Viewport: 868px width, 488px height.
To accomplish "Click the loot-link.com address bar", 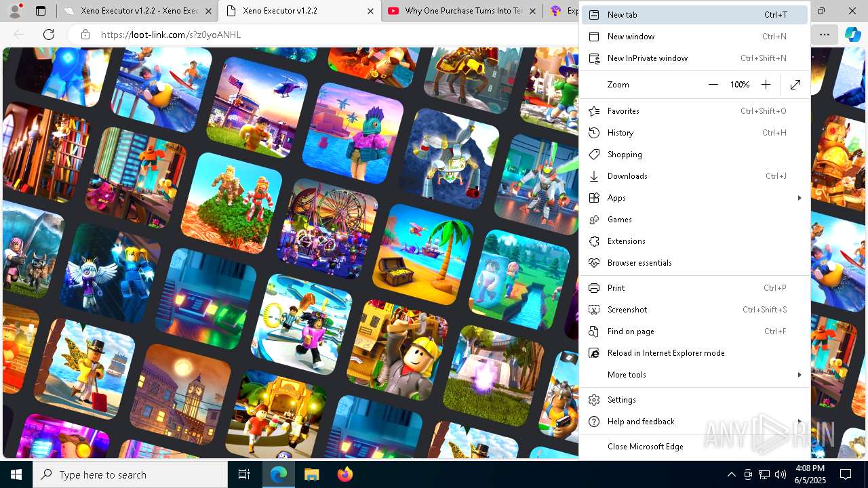I will tap(171, 35).
